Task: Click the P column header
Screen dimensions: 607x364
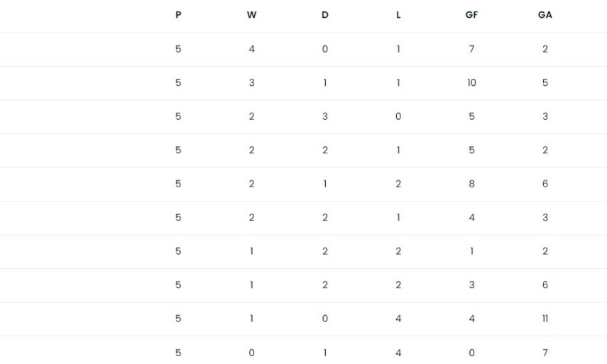Action: click(178, 15)
